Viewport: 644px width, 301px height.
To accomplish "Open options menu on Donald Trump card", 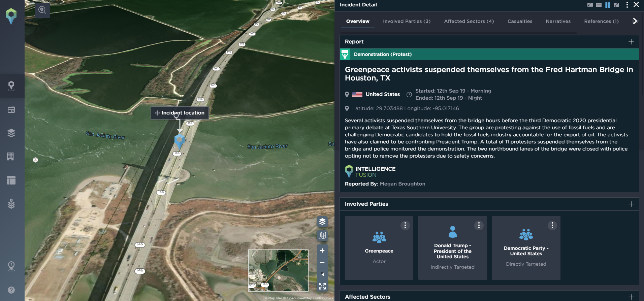I will (479, 226).
